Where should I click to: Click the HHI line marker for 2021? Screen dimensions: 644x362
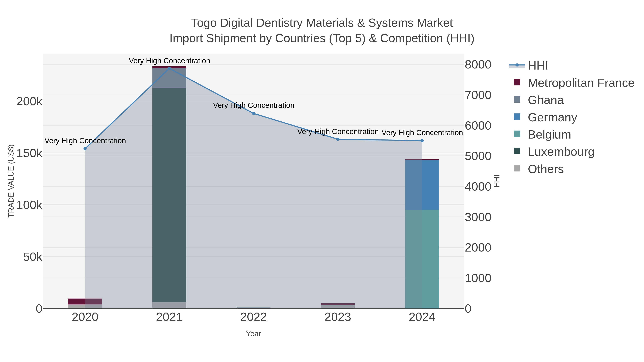[x=169, y=68]
